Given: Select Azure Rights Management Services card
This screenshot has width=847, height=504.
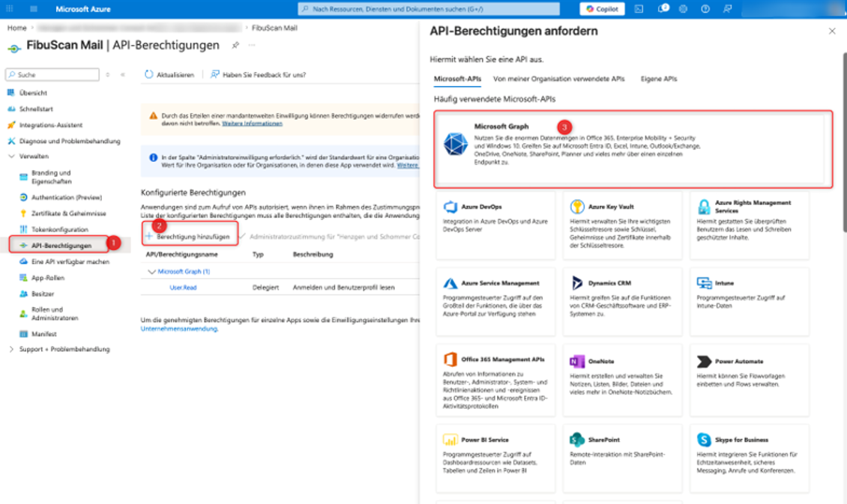Looking at the screenshot, I should pyautogui.click(x=750, y=225).
